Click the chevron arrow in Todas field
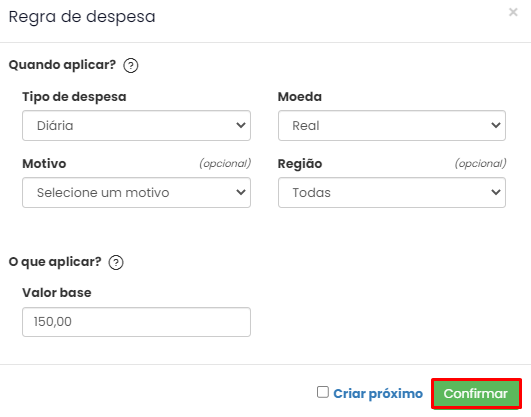This screenshot has width=531, height=417. pyautogui.click(x=496, y=192)
